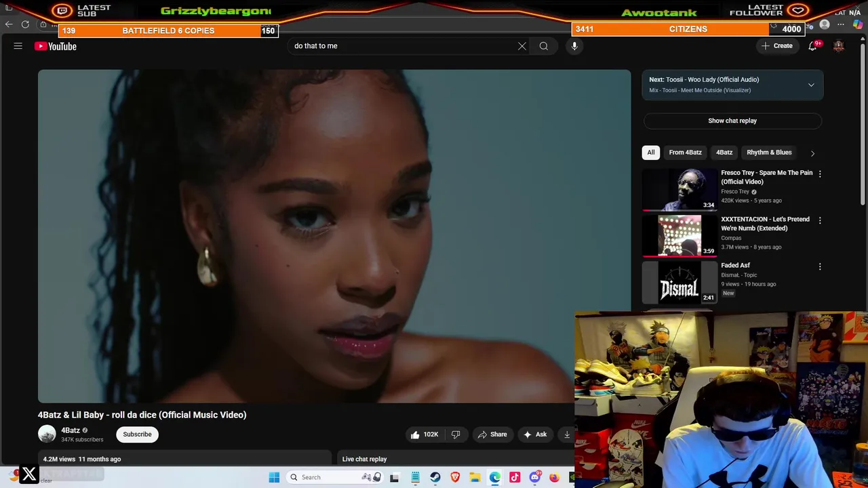Screen dimensions: 868x488
Task: Open the YouTube hamburger guide menu
Action: 18,46
